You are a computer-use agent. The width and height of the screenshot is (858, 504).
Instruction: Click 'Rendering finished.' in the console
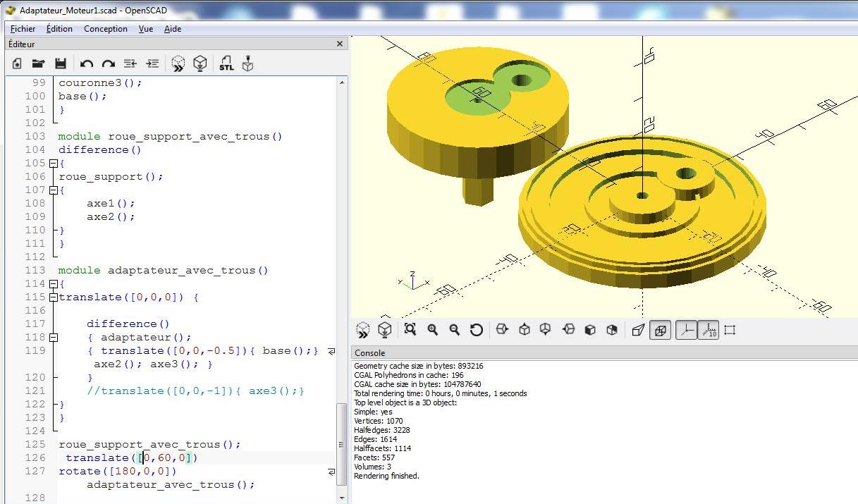click(x=386, y=476)
